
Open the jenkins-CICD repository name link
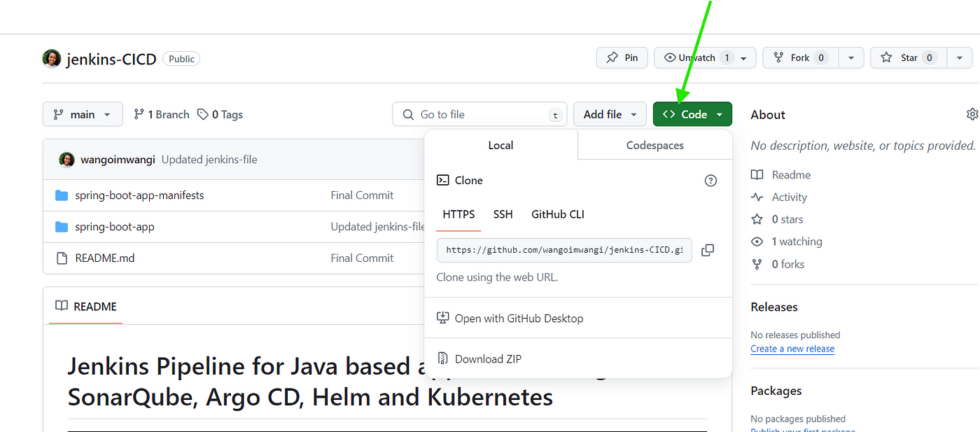111,59
